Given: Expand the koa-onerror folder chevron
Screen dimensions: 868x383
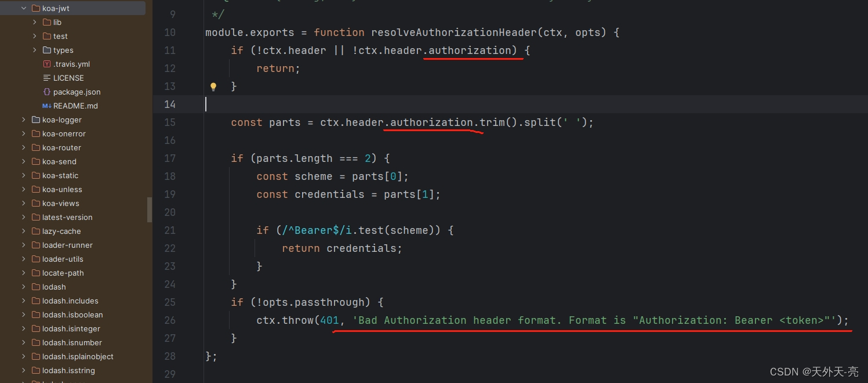Looking at the screenshot, I should tap(24, 133).
